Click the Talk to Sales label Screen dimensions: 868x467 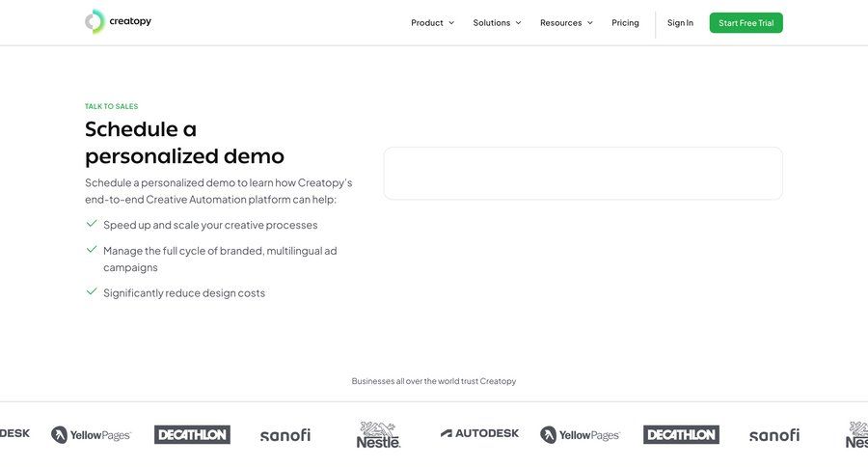111,106
